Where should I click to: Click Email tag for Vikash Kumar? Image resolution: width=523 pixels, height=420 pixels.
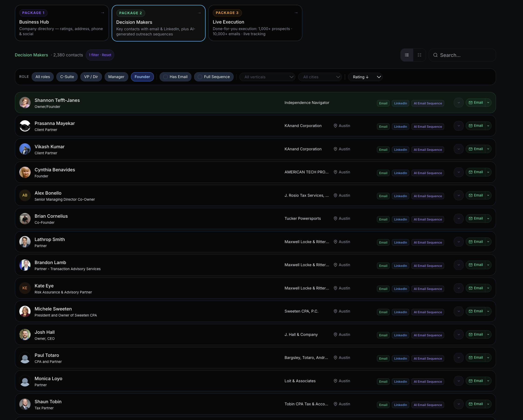click(x=383, y=150)
